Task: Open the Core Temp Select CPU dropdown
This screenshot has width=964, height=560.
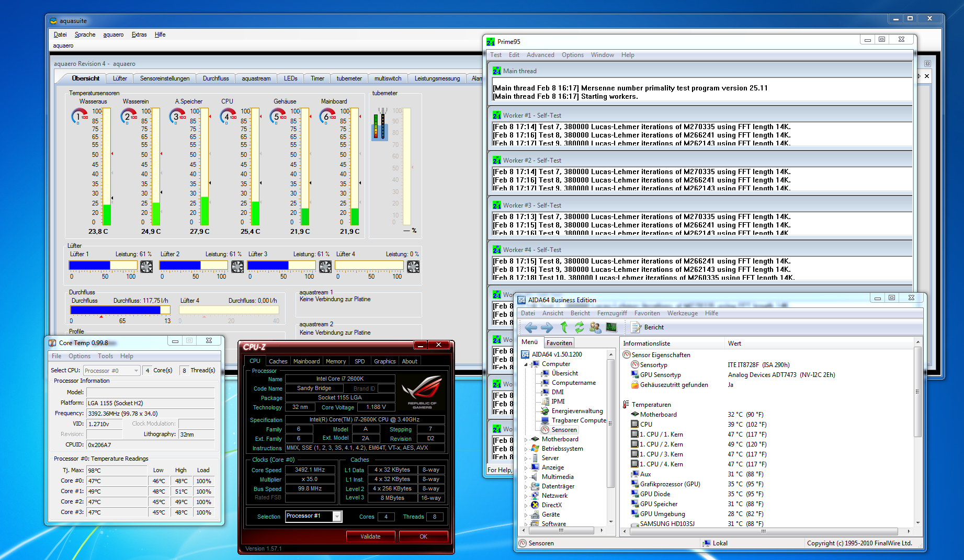Action: tap(136, 371)
